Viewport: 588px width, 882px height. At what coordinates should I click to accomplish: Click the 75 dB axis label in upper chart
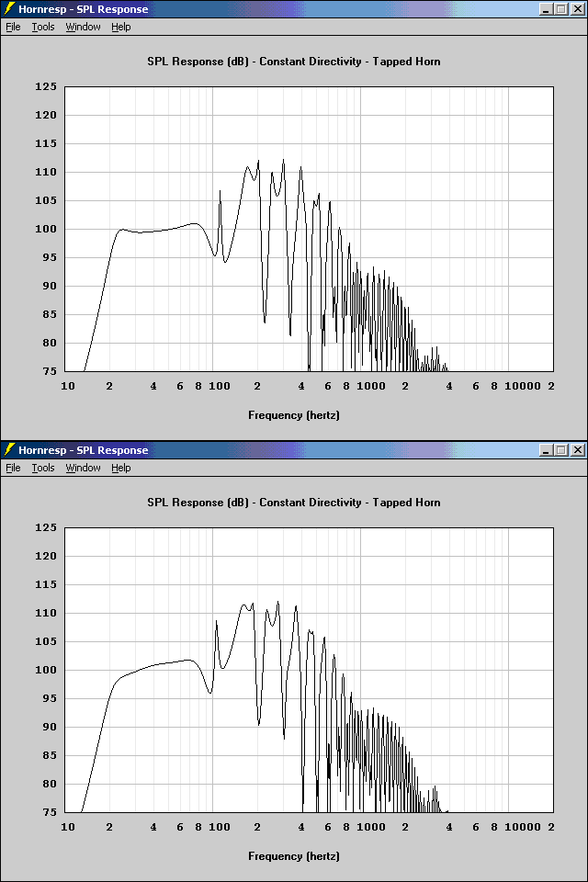click(x=50, y=371)
